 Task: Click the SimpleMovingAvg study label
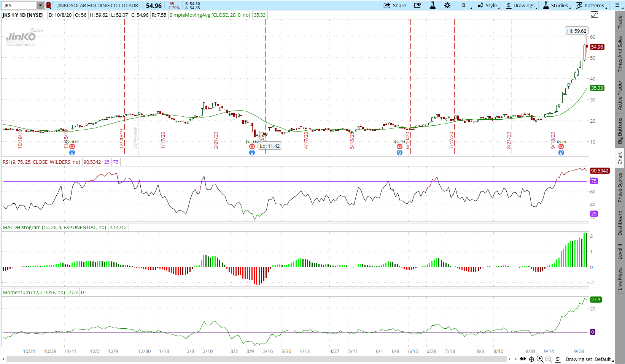click(x=210, y=15)
